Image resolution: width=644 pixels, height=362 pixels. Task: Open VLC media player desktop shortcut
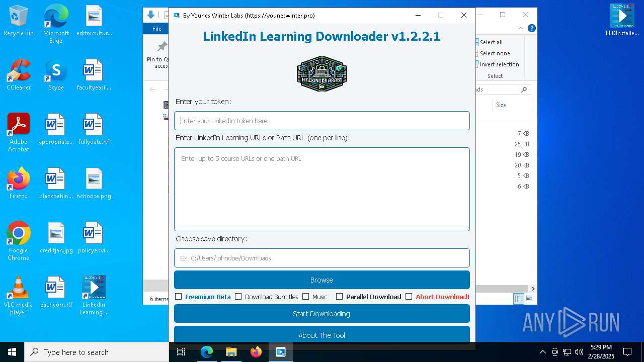pos(19,295)
